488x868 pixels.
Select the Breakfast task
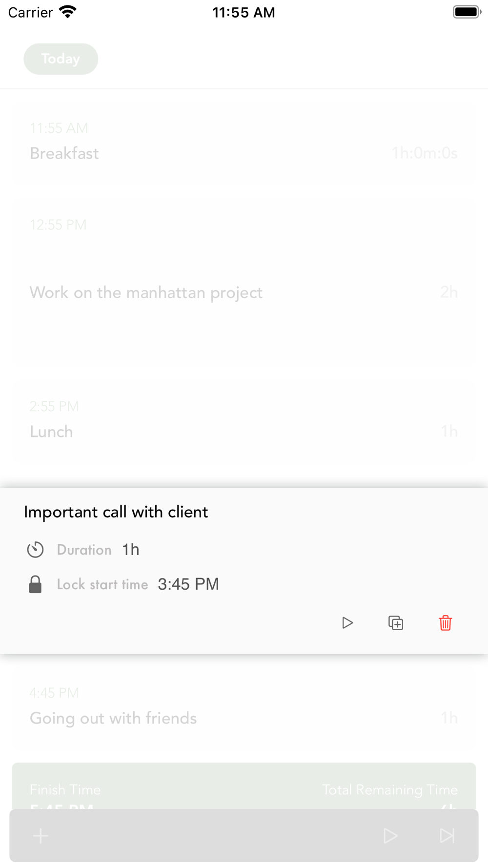(x=244, y=143)
